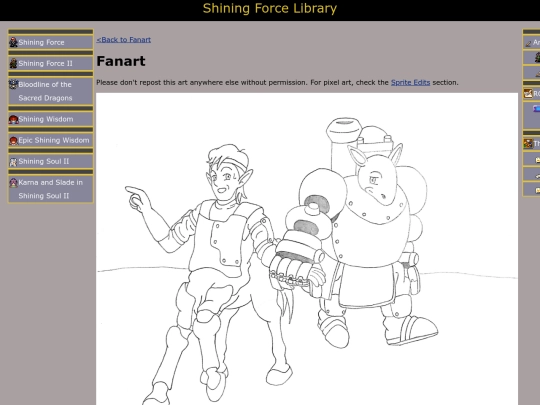Open the Shining Wisdom section
Viewport: 540px width, 405px height.
click(51, 119)
